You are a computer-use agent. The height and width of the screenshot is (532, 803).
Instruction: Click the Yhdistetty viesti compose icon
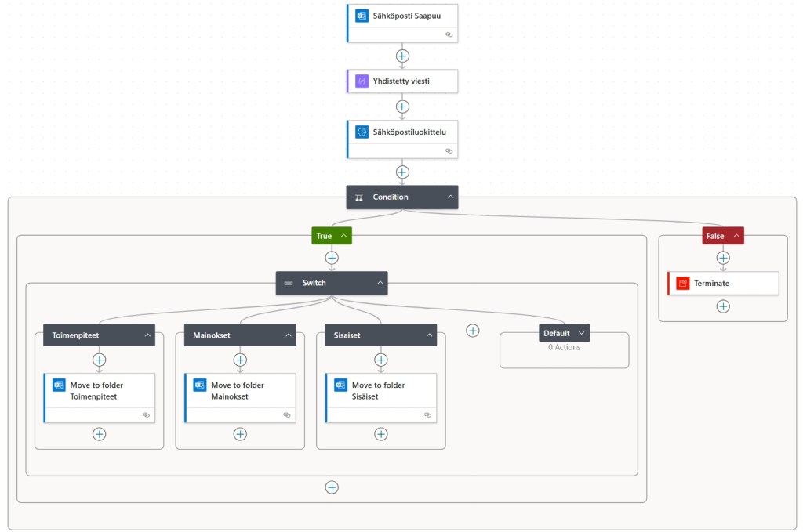(x=362, y=81)
